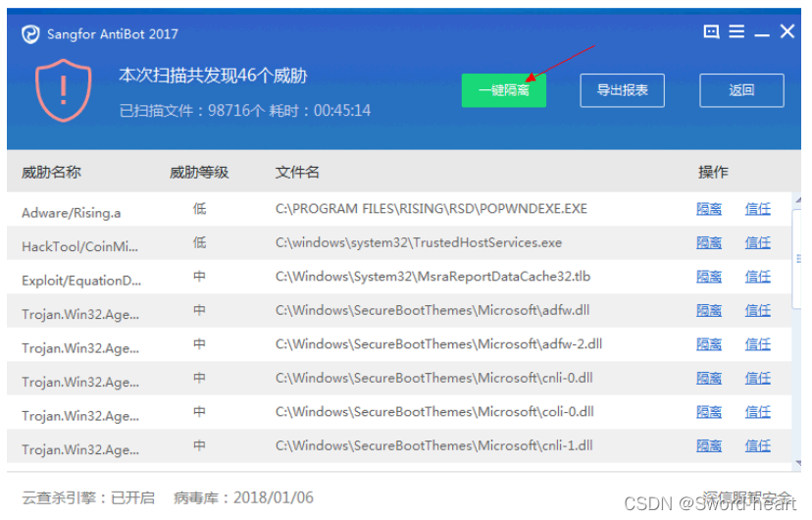
Task: Quarantine (隔离) the MsraReportDataCache32.tlb row
Action: point(709,277)
